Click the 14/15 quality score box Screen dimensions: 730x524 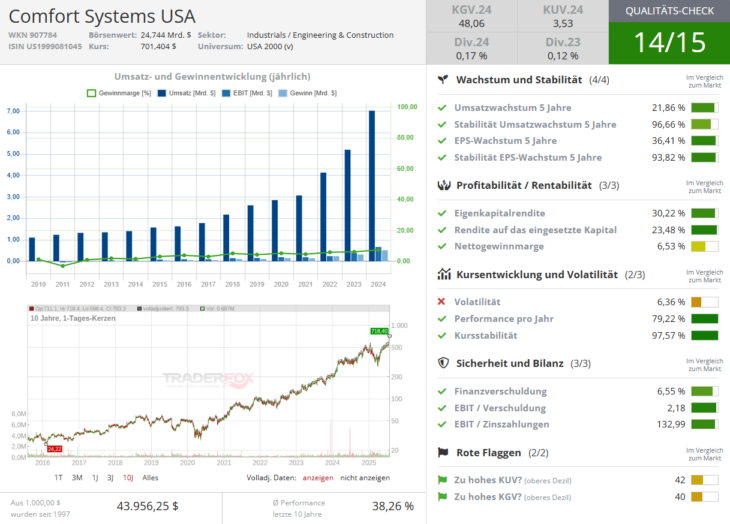(x=669, y=43)
